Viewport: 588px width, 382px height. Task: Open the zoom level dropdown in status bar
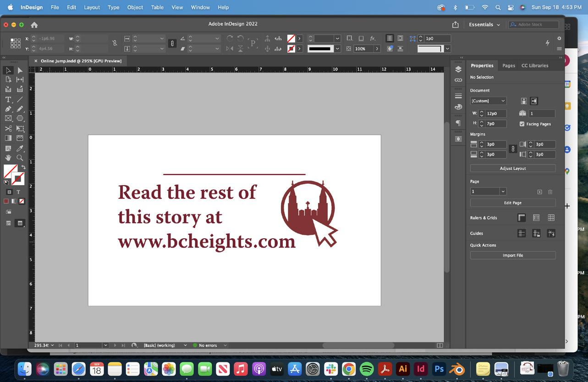click(52, 345)
